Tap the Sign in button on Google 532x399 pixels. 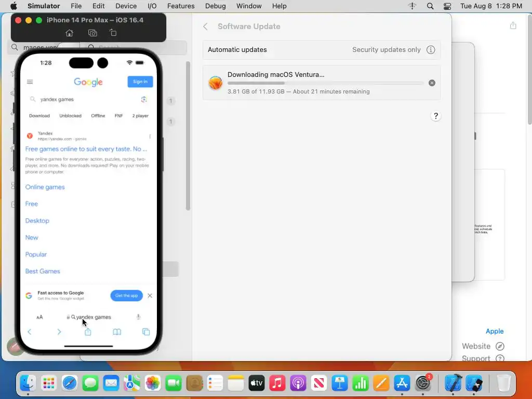pos(140,82)
